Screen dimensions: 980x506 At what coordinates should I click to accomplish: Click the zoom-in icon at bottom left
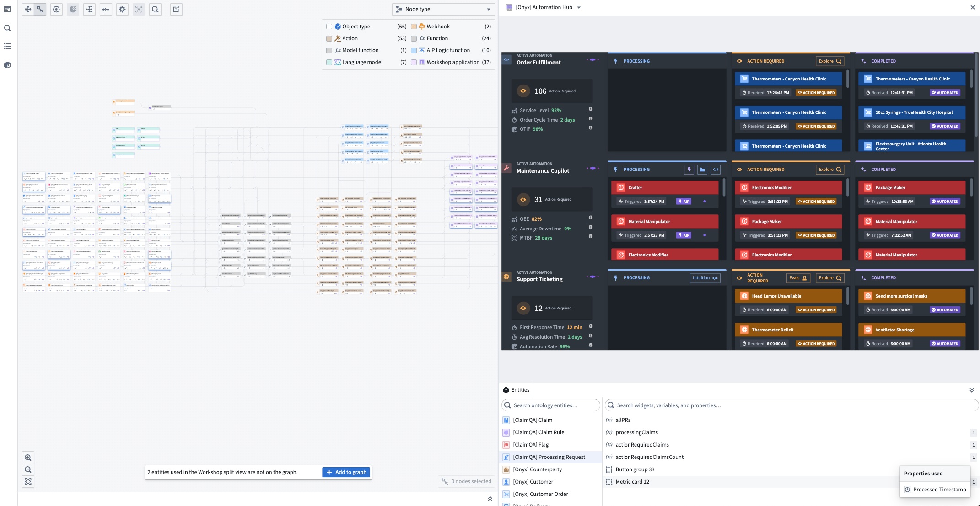pos(28,457)
